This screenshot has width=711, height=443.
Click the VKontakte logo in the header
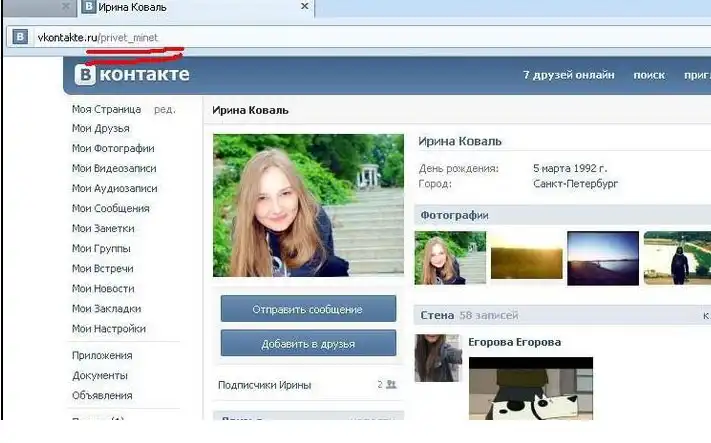point(133,75)
